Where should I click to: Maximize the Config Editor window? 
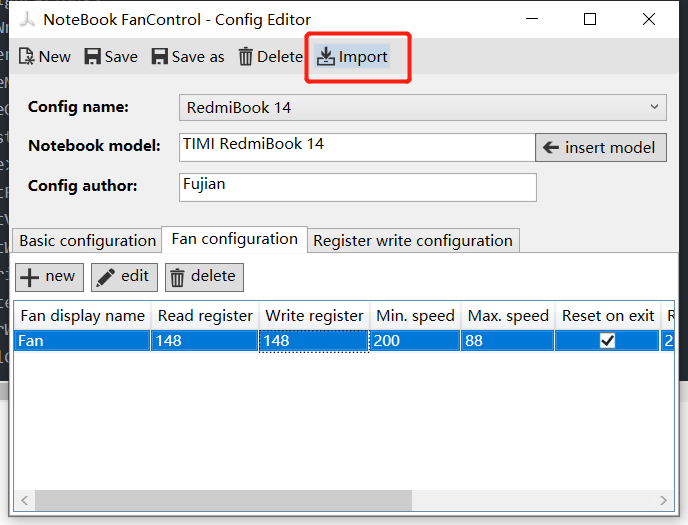click(x=590, y=19)
